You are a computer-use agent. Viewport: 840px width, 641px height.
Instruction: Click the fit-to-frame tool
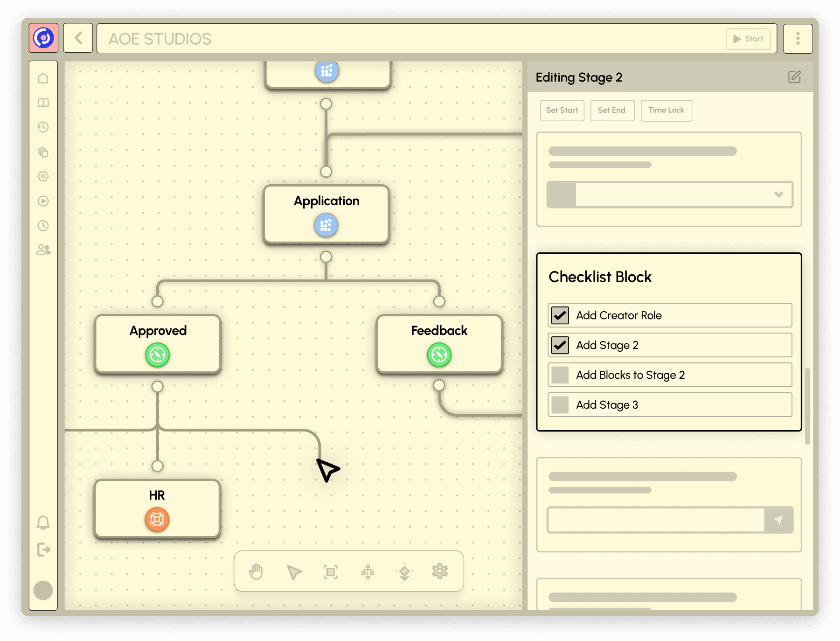click(331, 572)
